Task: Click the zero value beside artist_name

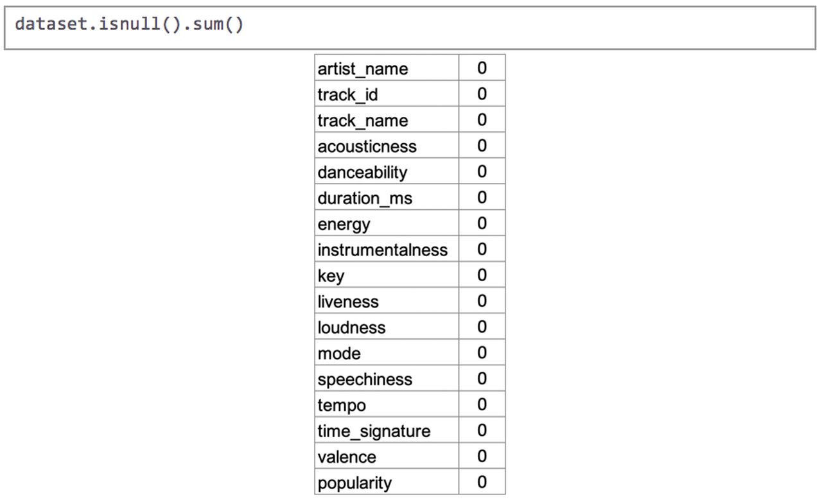Action: pos(482,68)
